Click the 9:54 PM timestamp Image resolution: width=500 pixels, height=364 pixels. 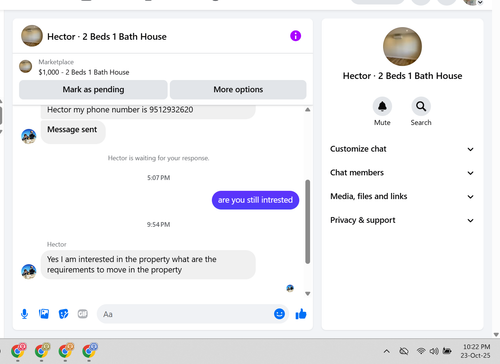tap(159, 225)
